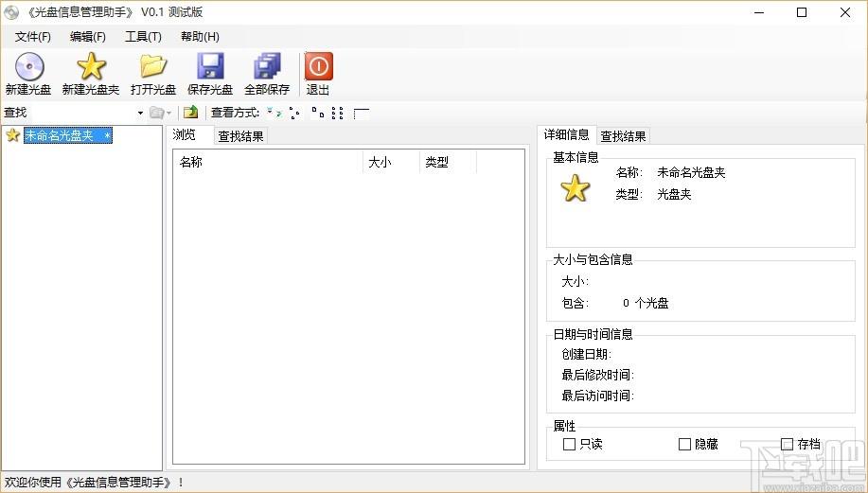Click the 最后访问时间 label
868x493 pixels.
point(598,396)
